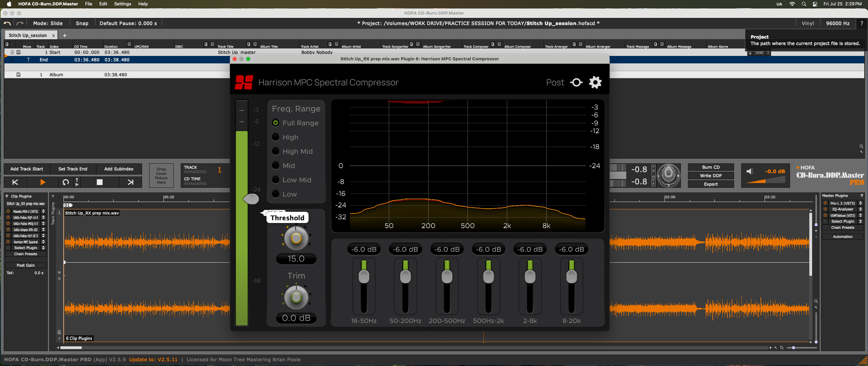Open Harrison plugin settings gear
This screenshot has width=868, height=366.
pyautogui.click(x=595, y=82)
